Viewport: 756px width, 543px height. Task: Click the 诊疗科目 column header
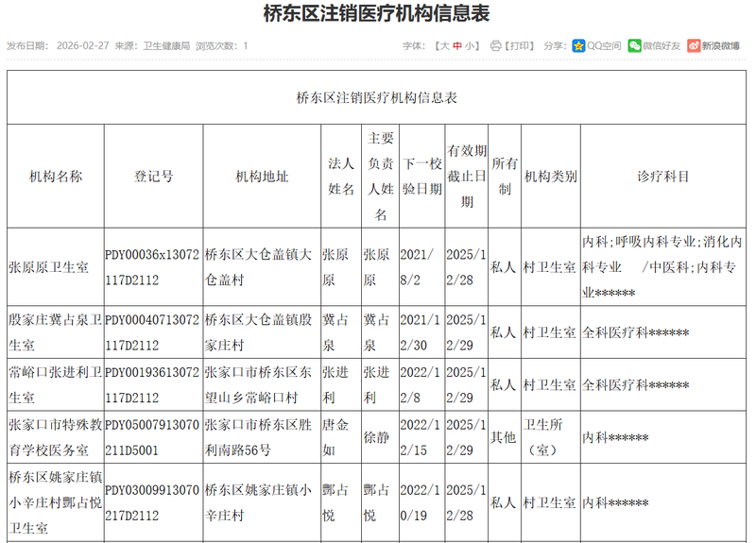tap(662, 177)
